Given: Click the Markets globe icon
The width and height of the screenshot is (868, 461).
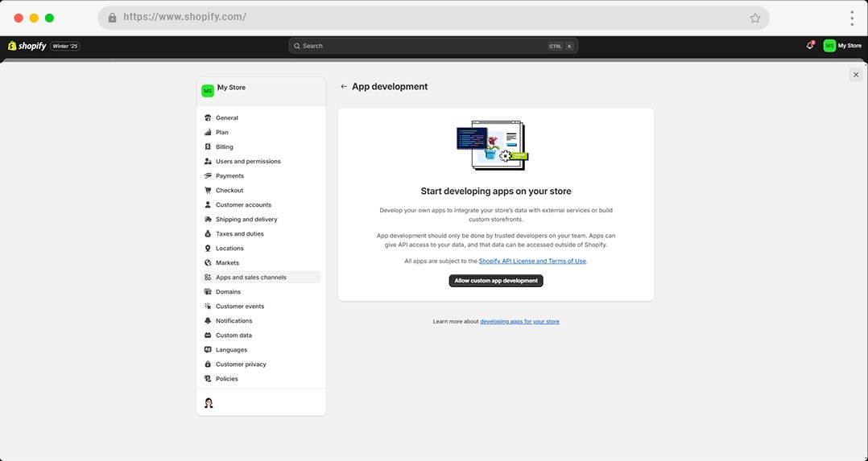Looking at the screenshot, I should point(208,263).
